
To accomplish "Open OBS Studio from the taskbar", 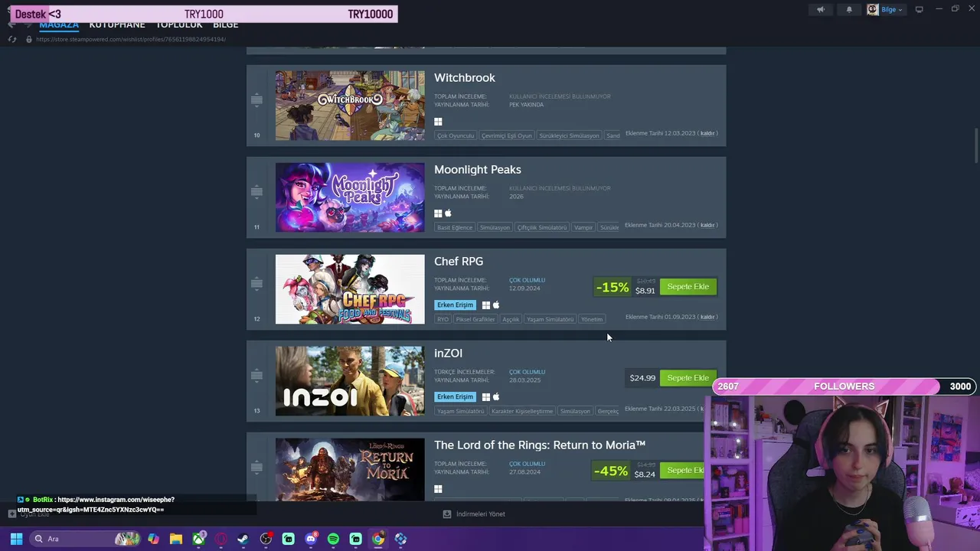I will [x=266, y=539].
